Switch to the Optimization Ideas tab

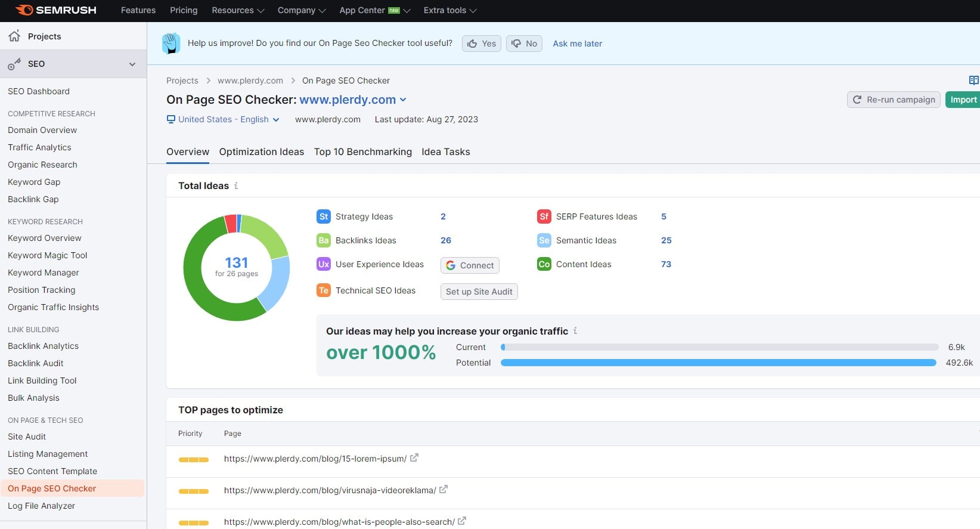[x=262, y=151]
